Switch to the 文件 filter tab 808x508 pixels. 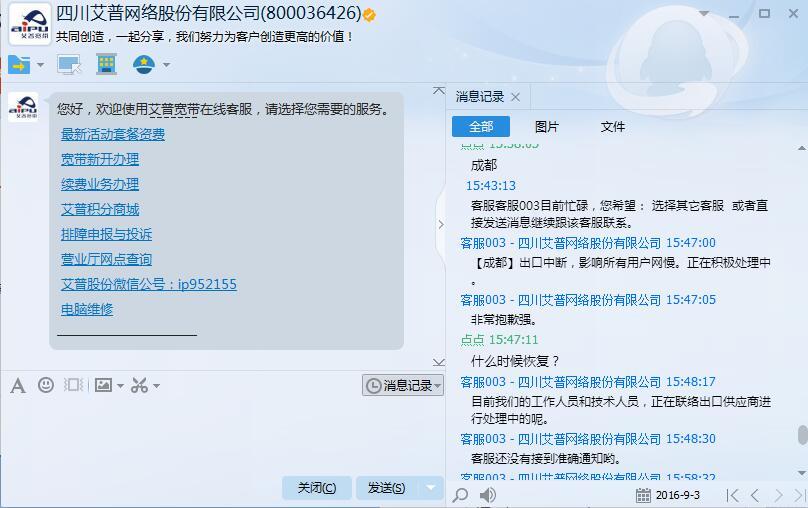[x=613, y=127]
